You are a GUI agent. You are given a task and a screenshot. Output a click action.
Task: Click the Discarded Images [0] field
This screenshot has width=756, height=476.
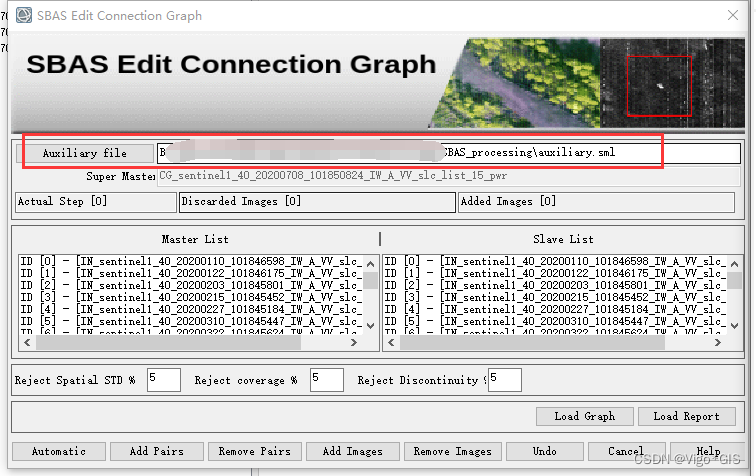317,202
